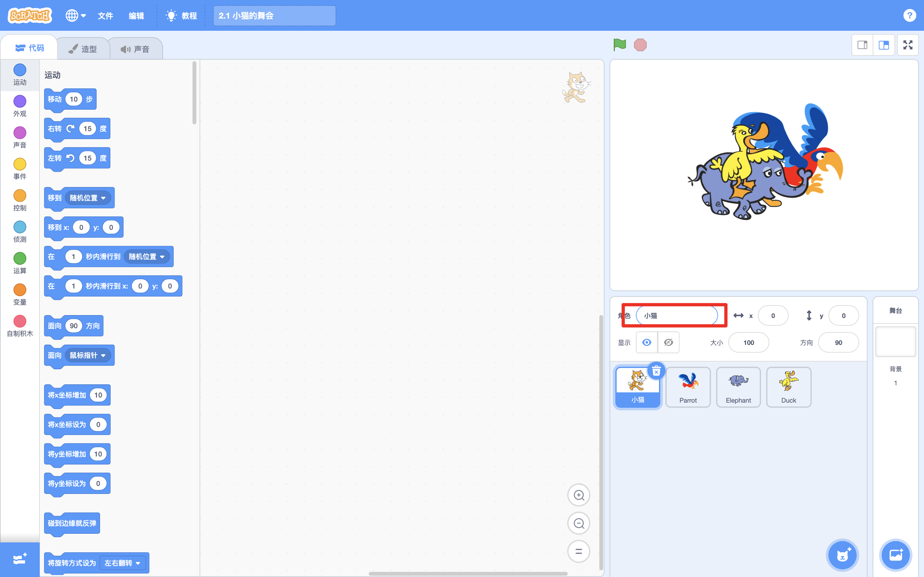The height and width of the screenshot is (577, 924).
Task: Open the add sprite cat button
Action: pos(842,555)
